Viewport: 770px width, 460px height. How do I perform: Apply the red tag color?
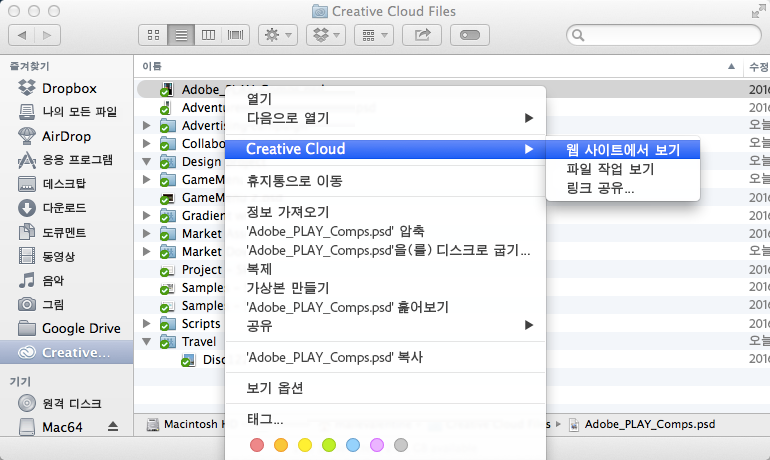coord(257,445)
